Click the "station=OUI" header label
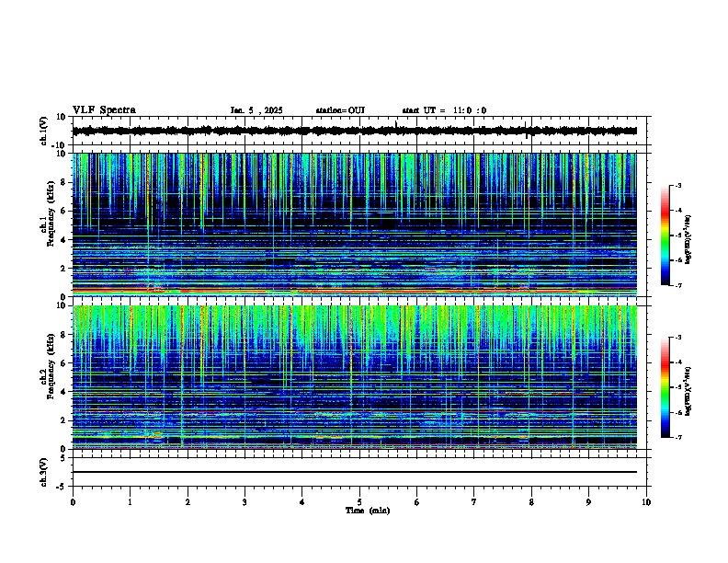 [340, 110]
